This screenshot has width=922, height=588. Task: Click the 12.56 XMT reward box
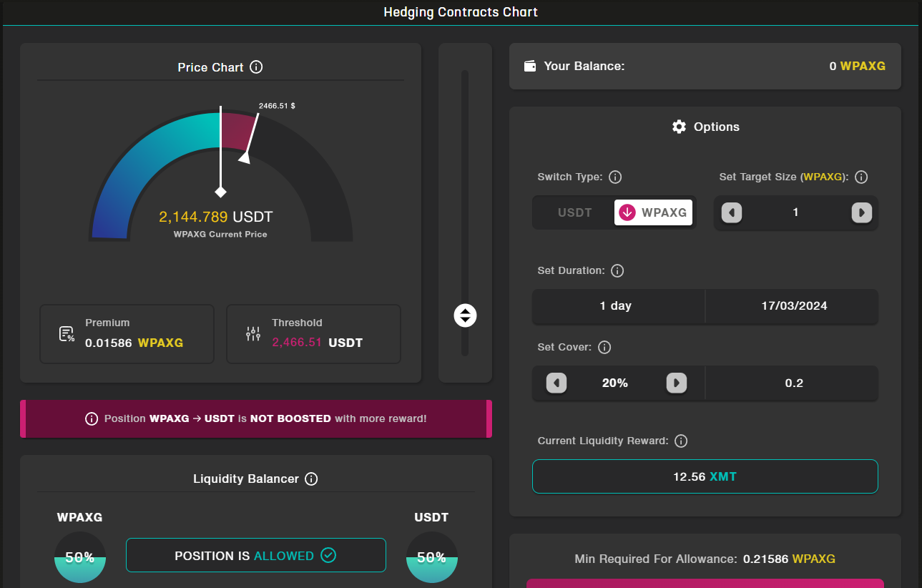point(705,476)
